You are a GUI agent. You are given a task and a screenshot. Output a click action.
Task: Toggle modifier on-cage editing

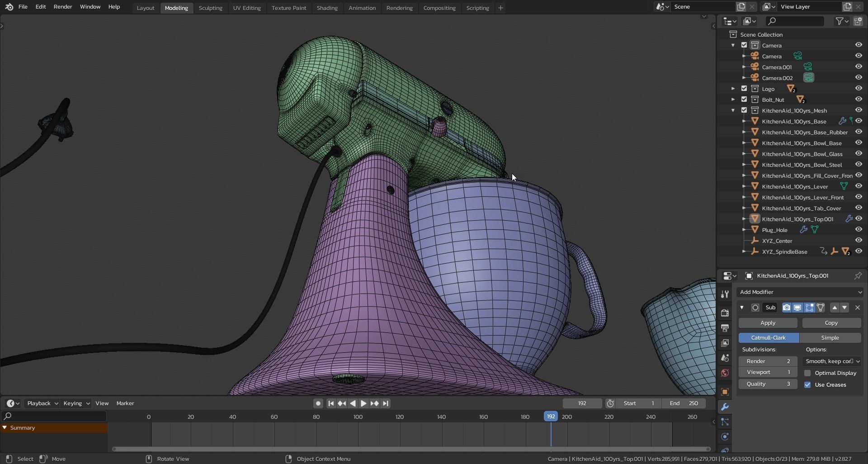point(821,308)
